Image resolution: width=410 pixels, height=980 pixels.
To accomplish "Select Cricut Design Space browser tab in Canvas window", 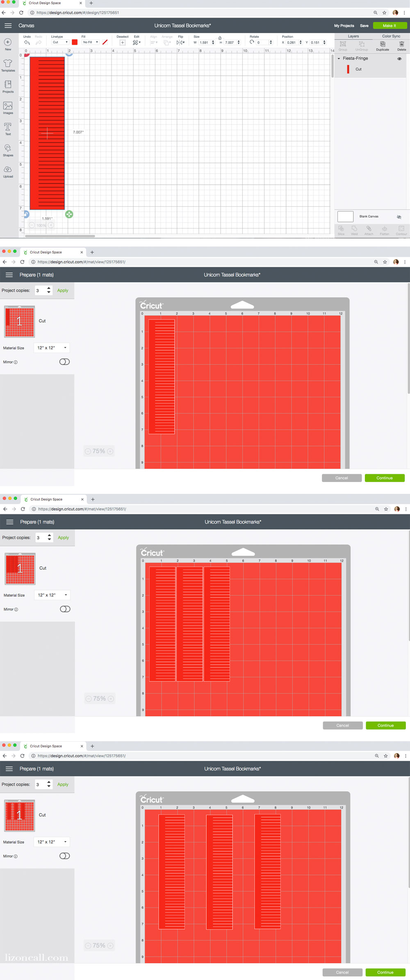I will [52, 3].
